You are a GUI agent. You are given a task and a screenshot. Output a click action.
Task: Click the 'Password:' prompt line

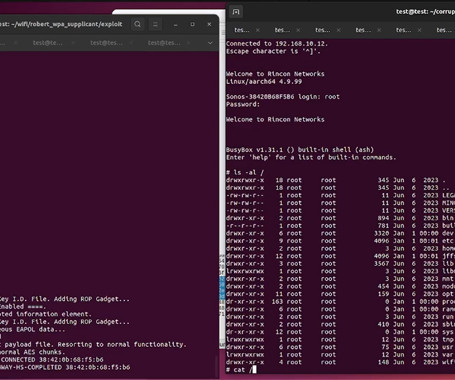[243, 104]
